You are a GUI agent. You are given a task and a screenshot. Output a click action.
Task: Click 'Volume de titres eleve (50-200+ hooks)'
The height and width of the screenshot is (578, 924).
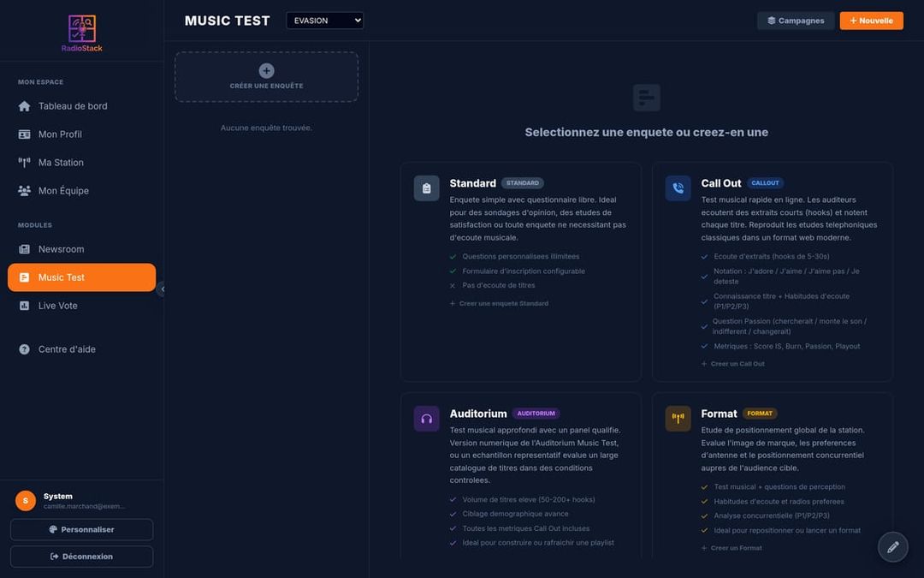pos(529,499)
